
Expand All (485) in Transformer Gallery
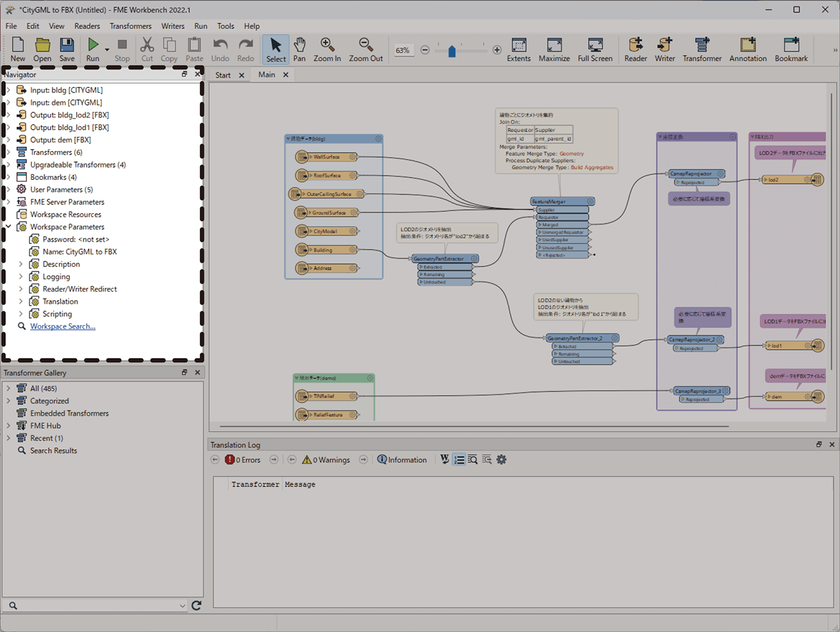pos(8,388)
